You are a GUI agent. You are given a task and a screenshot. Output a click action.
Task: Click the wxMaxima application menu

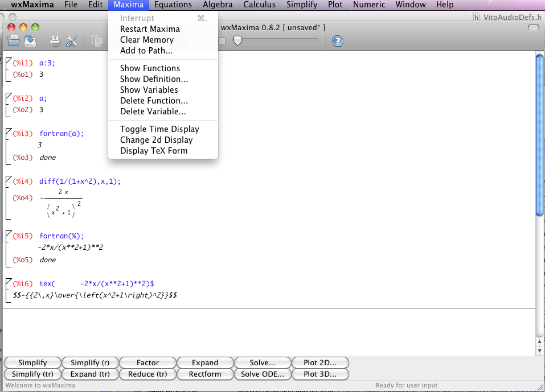tap(32, 5)
